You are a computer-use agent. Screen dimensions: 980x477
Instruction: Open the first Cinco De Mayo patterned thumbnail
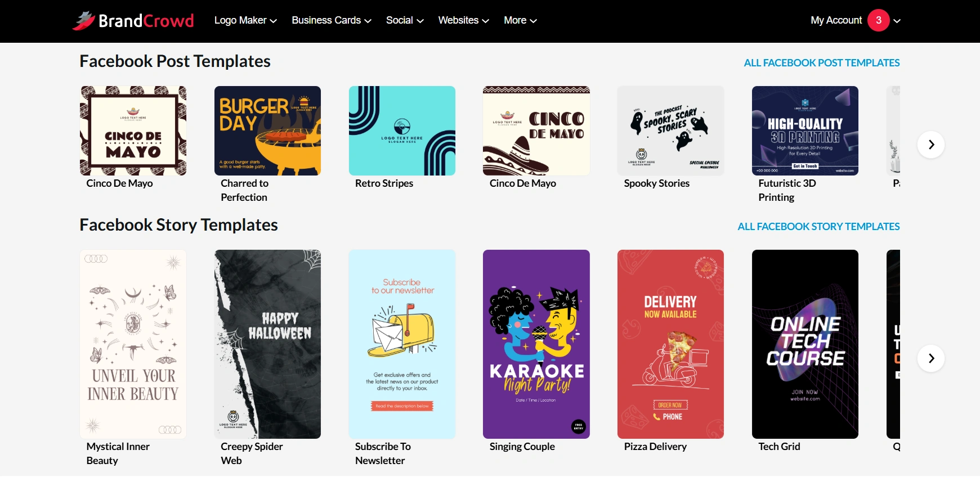pyautogui.click(x=133, y=130)
